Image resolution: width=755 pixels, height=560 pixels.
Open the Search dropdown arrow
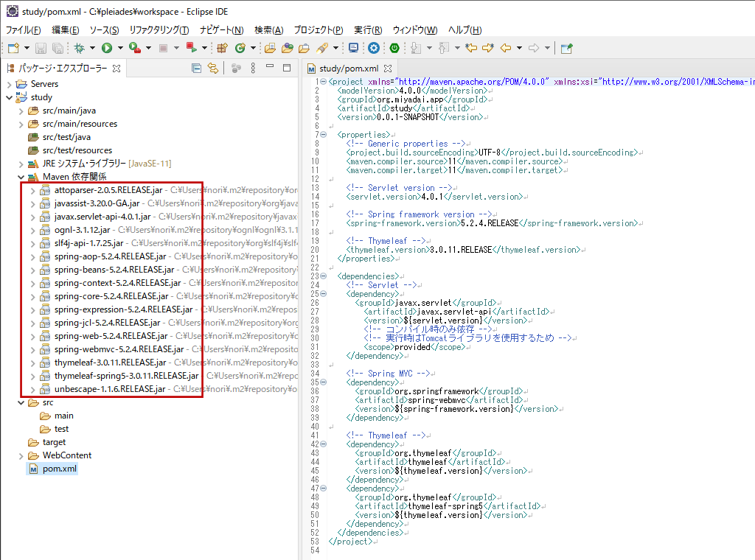click(x=335, y=48)
